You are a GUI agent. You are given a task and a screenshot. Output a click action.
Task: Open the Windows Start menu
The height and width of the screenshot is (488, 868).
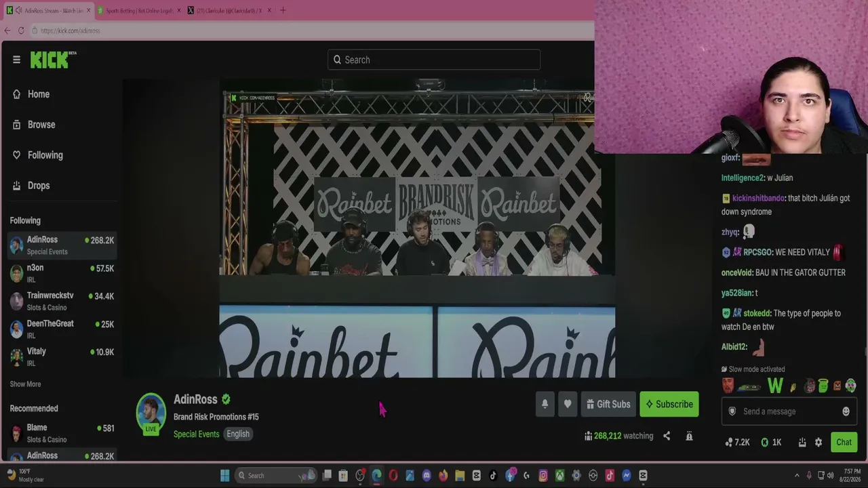click(224, 475)
